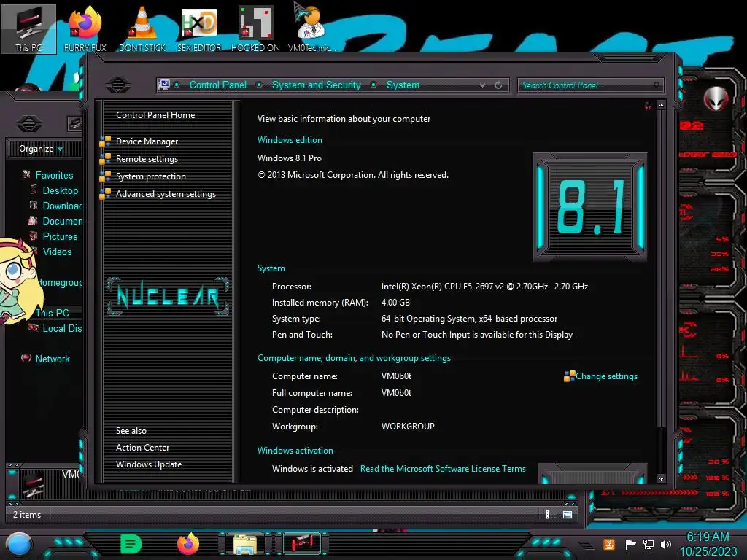
Task: Select Control Panel breadcrumb
Action: click(218, 85)
